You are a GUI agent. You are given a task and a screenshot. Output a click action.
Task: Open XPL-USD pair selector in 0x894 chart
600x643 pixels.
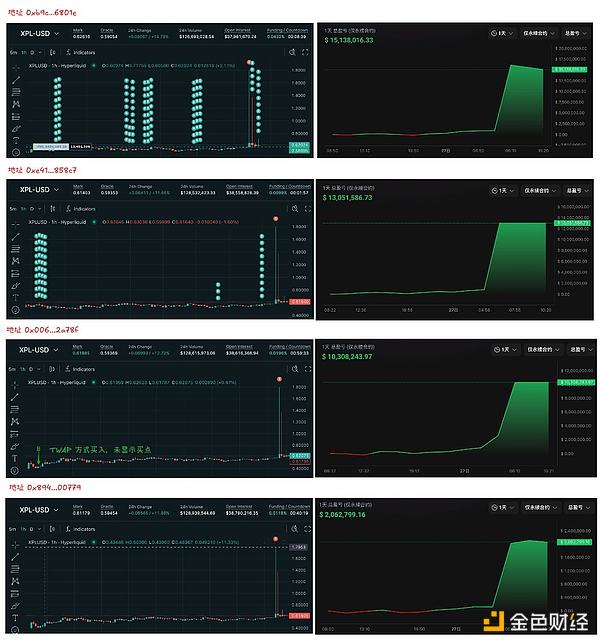click(39, 510)
